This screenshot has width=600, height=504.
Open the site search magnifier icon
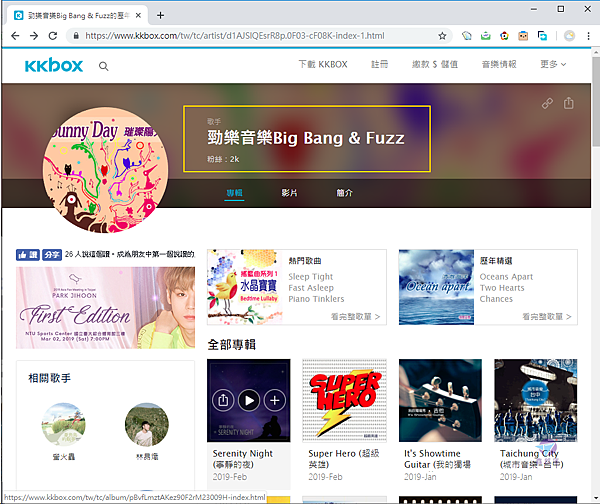click(x=103, y=66)
